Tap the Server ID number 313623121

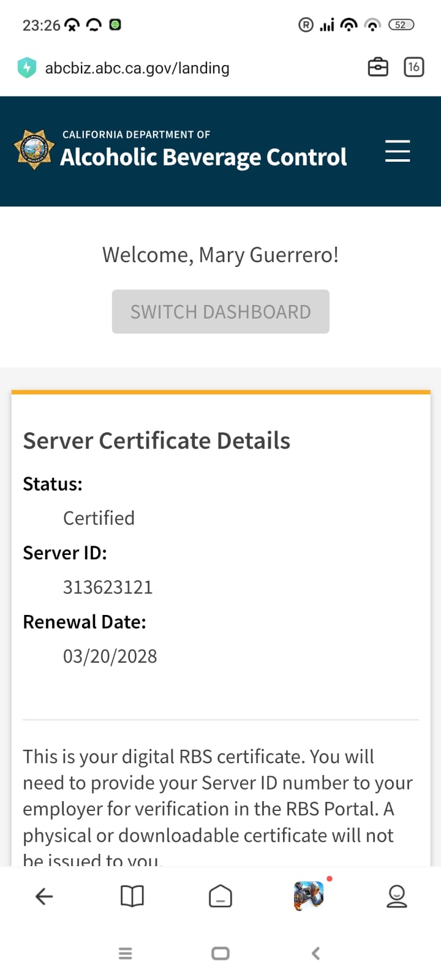point(108,587)
